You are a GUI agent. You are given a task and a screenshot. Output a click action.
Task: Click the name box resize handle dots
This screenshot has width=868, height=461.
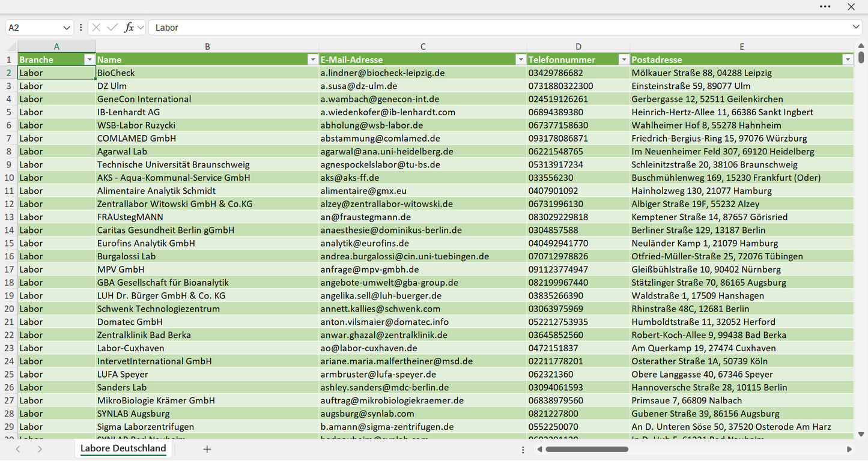point(80,28)
